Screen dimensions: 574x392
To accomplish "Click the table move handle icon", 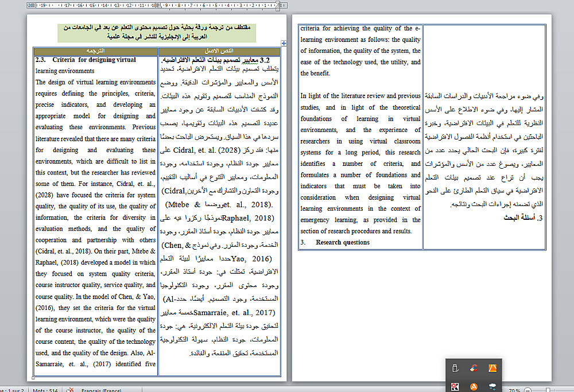I will pos(284,43).
